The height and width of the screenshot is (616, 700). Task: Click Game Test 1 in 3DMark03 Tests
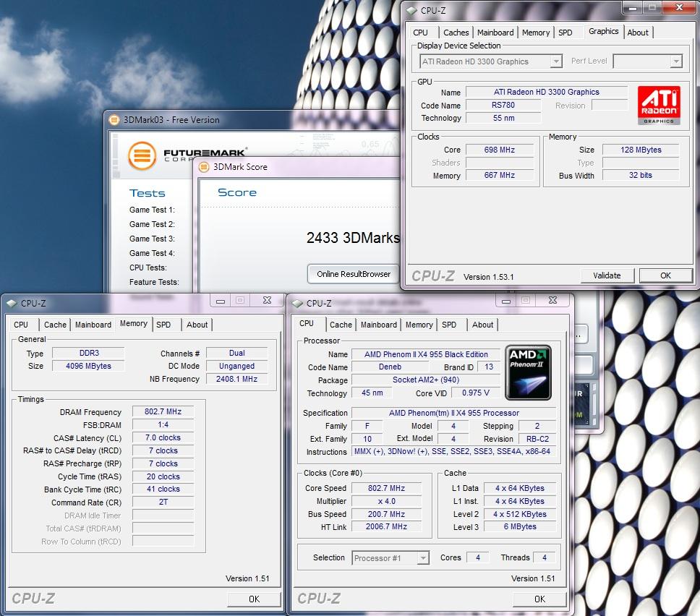[152, 210]
